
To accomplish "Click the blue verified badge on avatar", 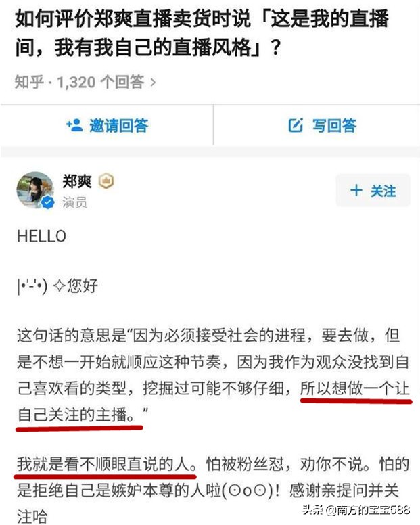I will [x=48, y=202].
